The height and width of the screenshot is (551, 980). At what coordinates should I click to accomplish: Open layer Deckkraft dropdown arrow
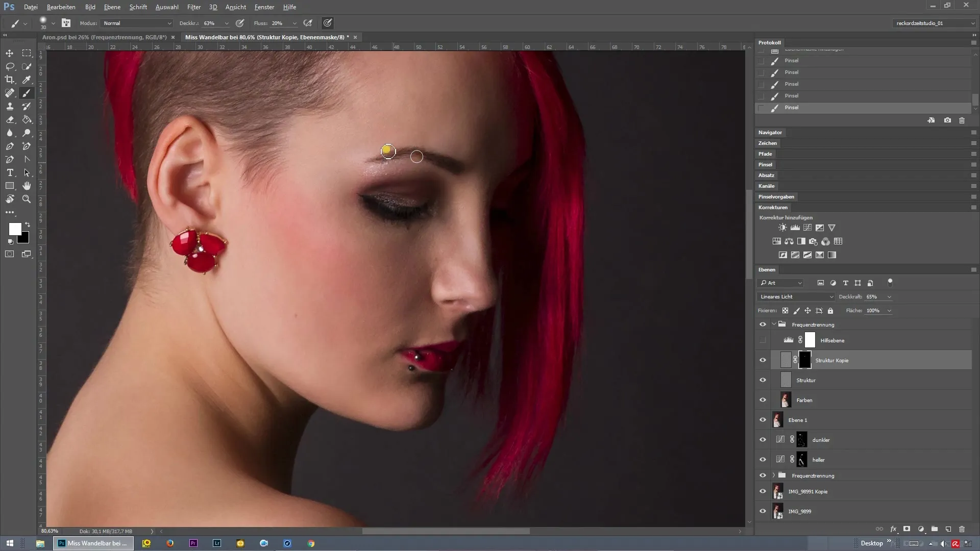tap(889, 297)
